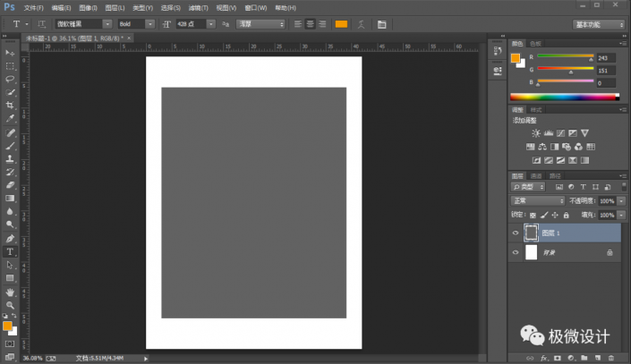This screenshot has width=631, height=364.
Task: Select the Horizontal Type tool
Action: [x=10, y=252]
